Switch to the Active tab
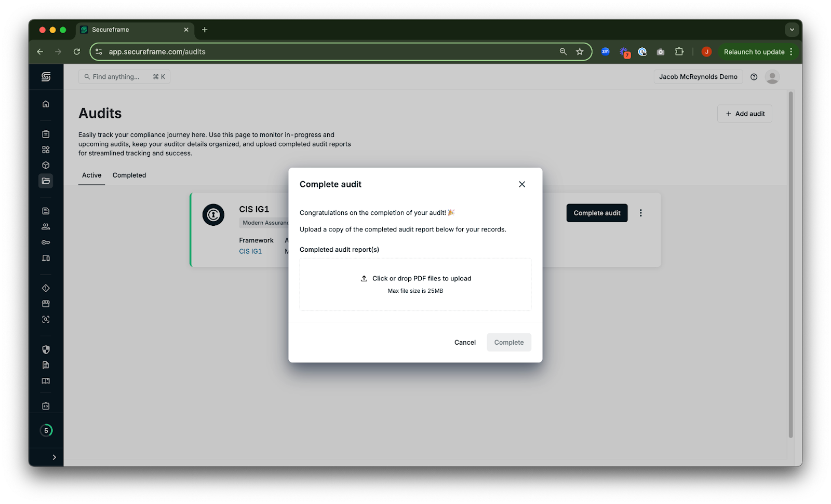The width and height of the screenshot is (831, 504). click(91, 175)
